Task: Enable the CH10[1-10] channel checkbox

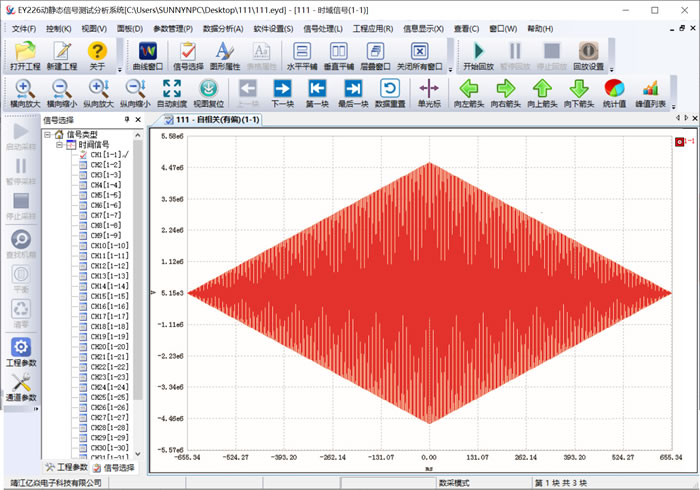Action: tap(83, 246)
